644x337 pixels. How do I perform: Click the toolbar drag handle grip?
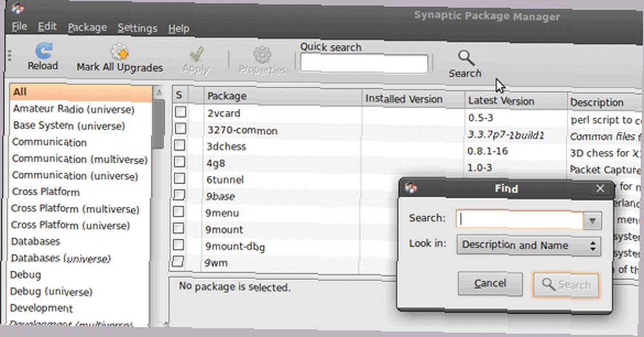tap(10, 55)
